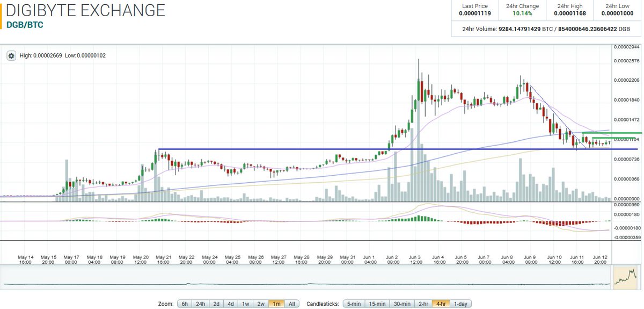Switch candlesticks to 15-min
The width and height of the screenshot is (644, 309).
point(377,304)
